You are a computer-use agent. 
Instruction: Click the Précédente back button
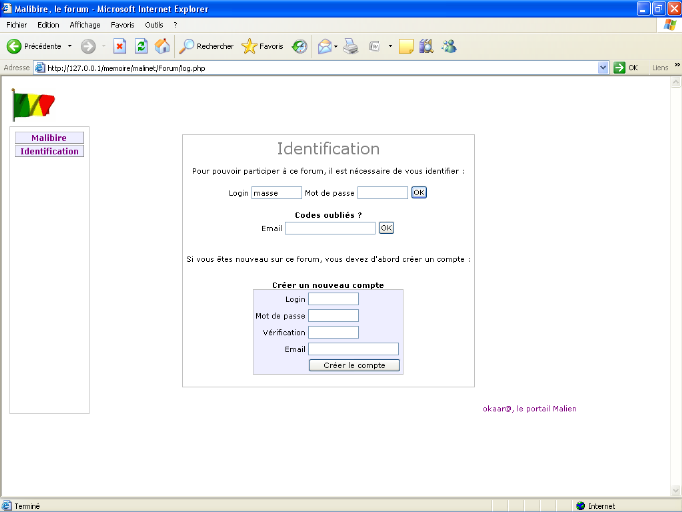click(x=34, y=46)
